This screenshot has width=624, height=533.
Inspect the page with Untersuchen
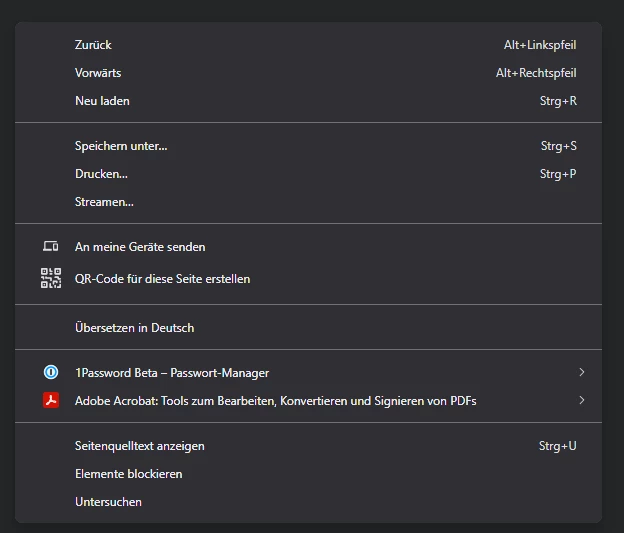click(108, 502)
